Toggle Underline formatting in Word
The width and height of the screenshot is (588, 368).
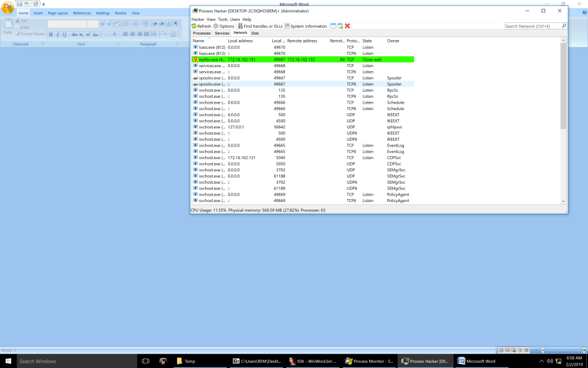65,34
